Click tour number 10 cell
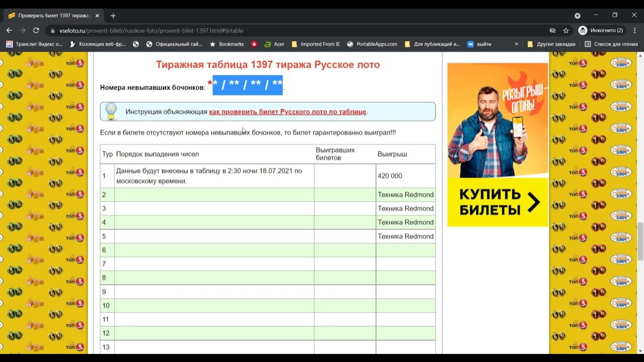 [x=107, y=305]
